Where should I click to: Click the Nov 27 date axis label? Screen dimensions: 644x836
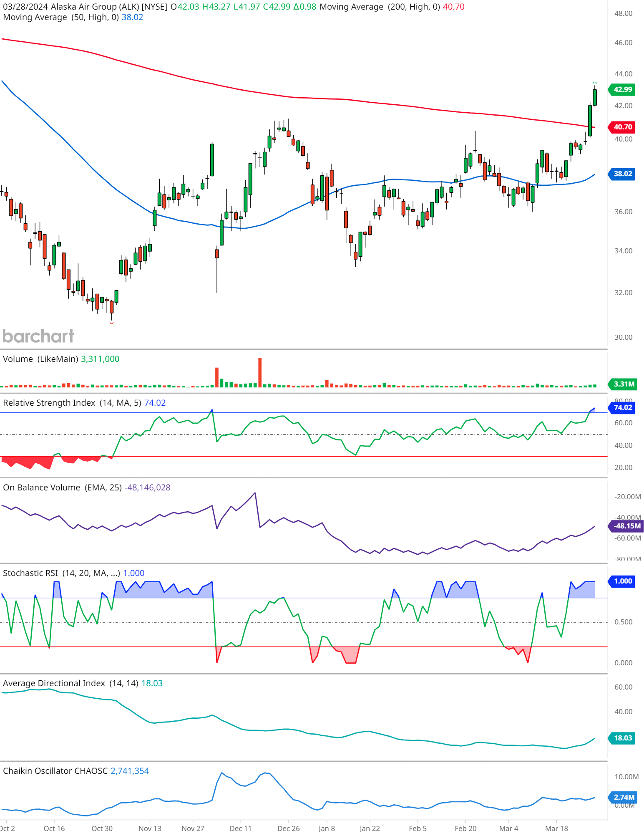193,828
